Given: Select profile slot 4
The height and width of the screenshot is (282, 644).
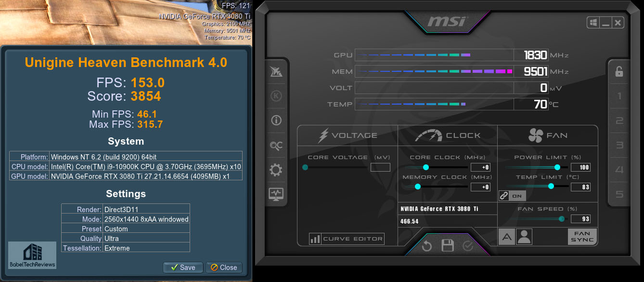Looking at the screenshot, I should pyautogui.click(x=619, y=170).
